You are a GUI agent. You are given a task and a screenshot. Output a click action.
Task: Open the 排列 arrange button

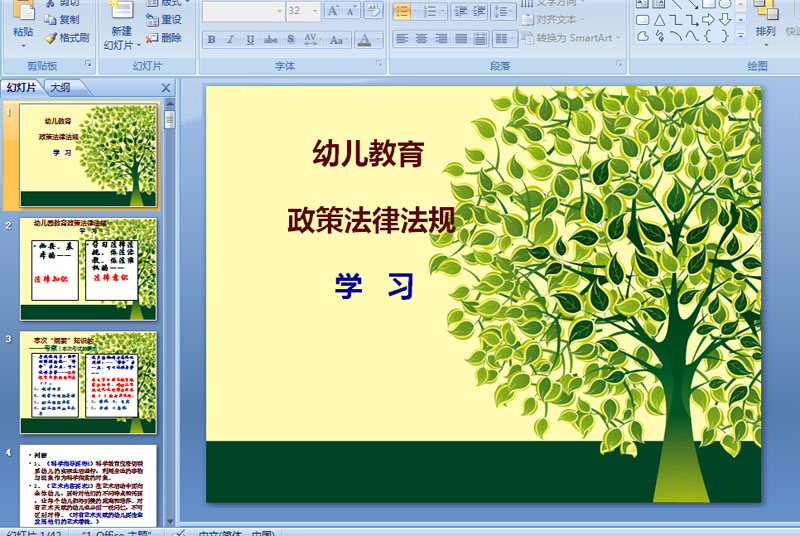tap(765, 23)
